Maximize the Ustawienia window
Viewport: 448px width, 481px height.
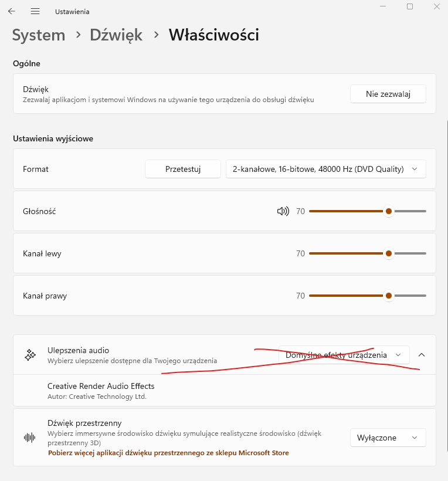click(410, 6)
